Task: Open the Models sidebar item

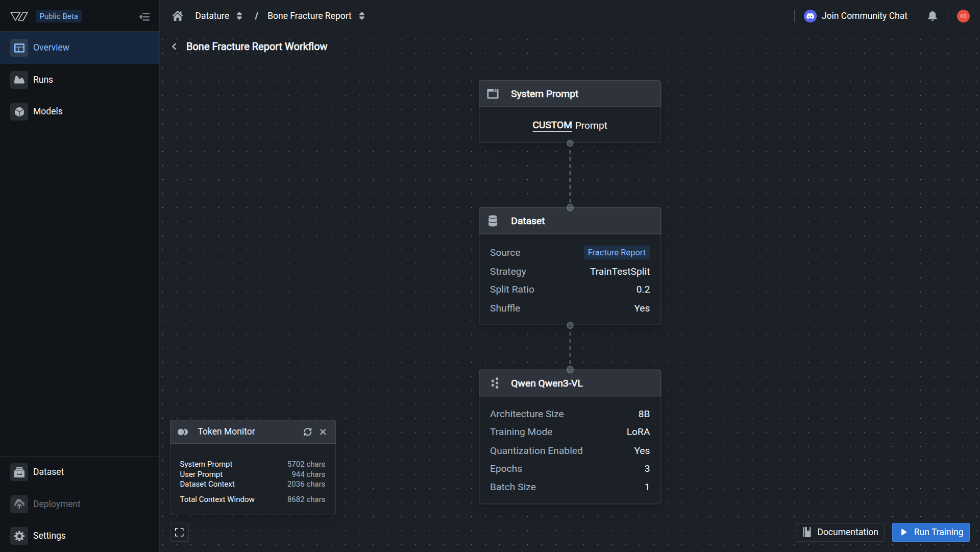Action: coord(80,111)
